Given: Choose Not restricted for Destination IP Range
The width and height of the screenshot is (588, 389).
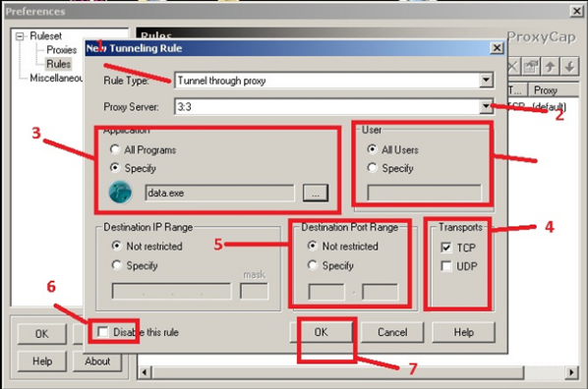Looking at the screenshot, I should click(117, 246).
